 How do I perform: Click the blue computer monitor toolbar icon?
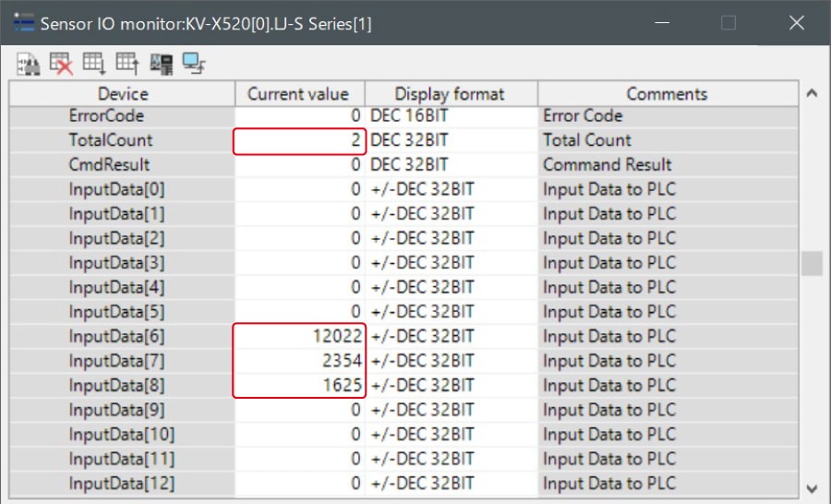point(194,63)
